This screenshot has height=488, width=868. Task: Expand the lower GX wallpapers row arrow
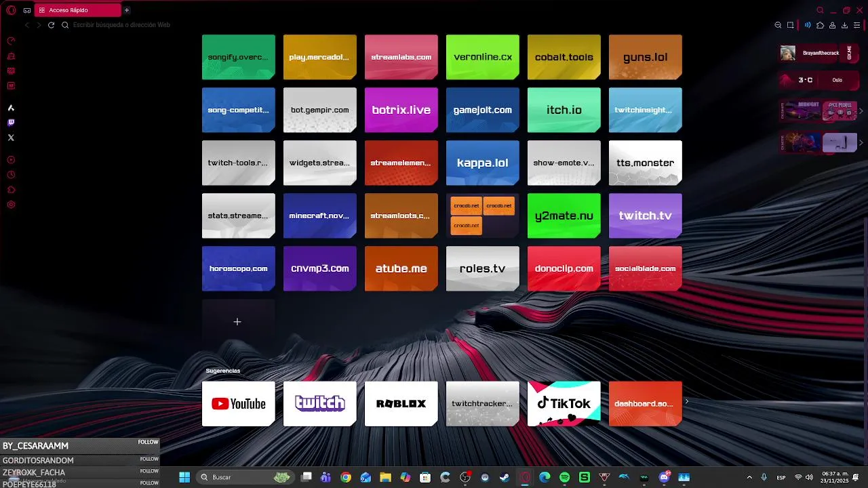pyautogui.click(x=861, y=142)
